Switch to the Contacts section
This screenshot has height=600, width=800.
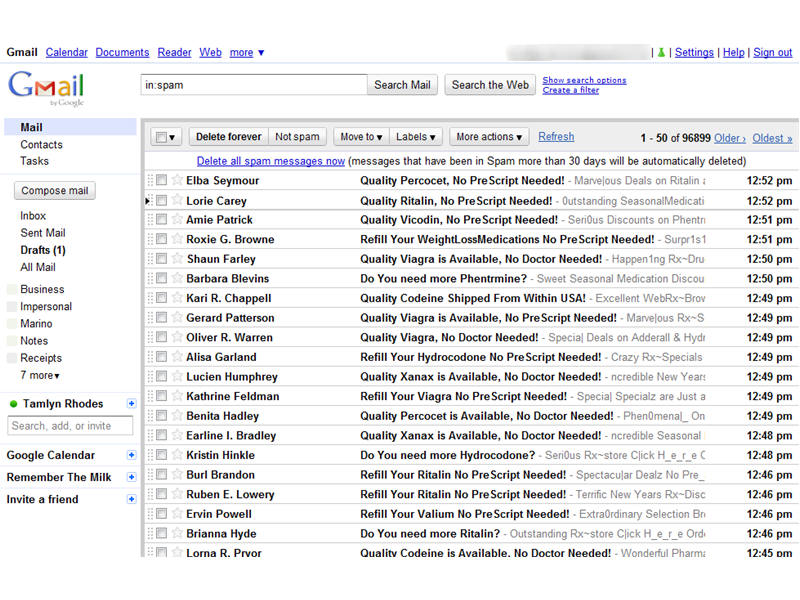tap(41, 144)
